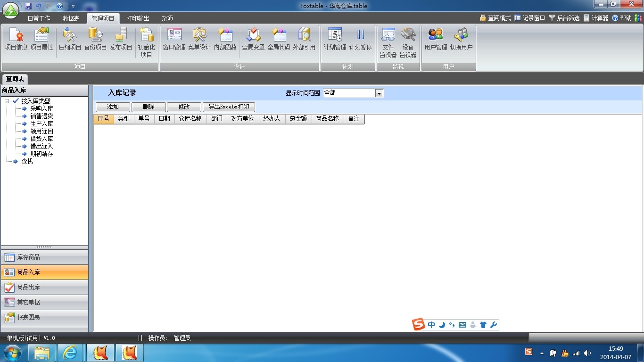Open 项目属性 settings

tap(41, 39)
